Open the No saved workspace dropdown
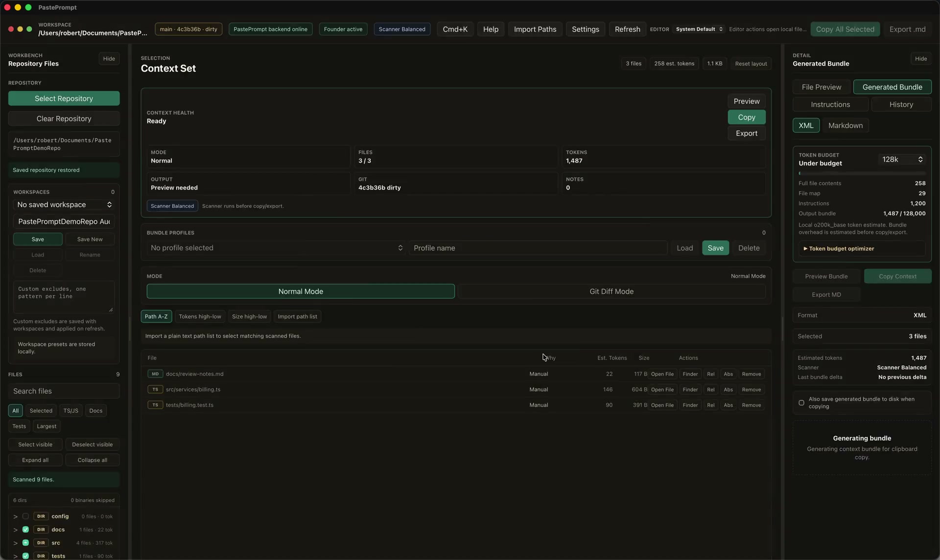Screen dimensions: 940x560 (64, 205)
